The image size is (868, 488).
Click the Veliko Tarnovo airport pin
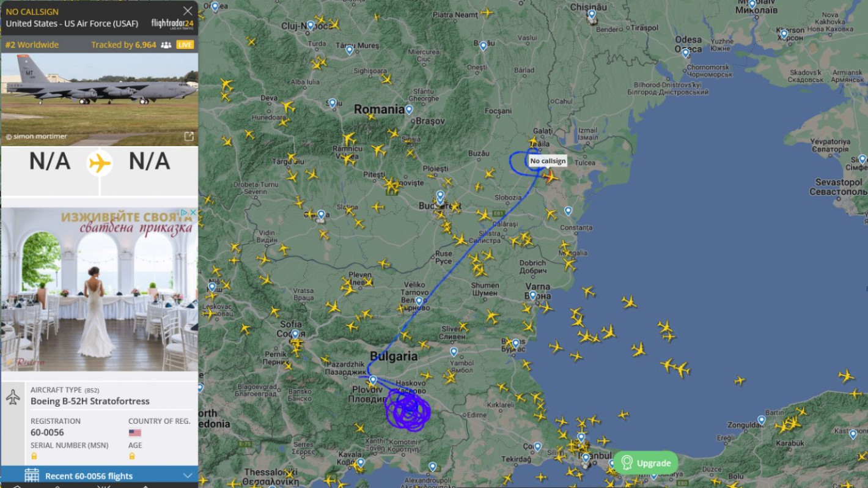tap(419, 302)
